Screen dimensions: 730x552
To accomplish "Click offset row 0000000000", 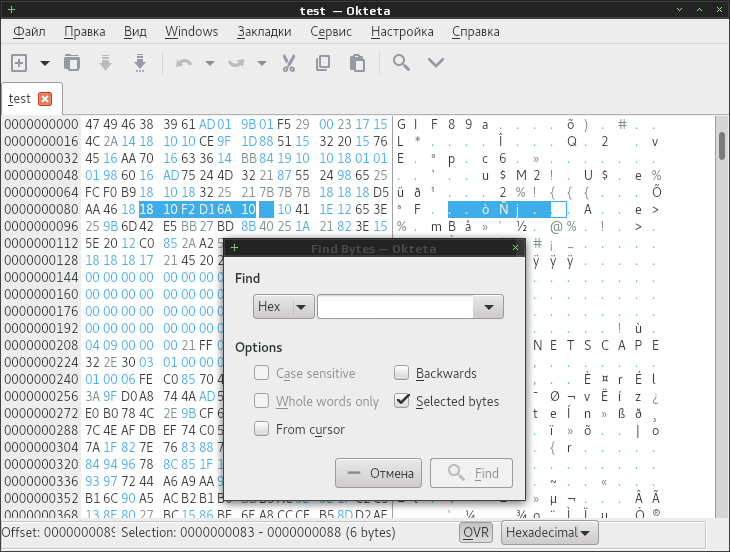I will click(41, 124).
